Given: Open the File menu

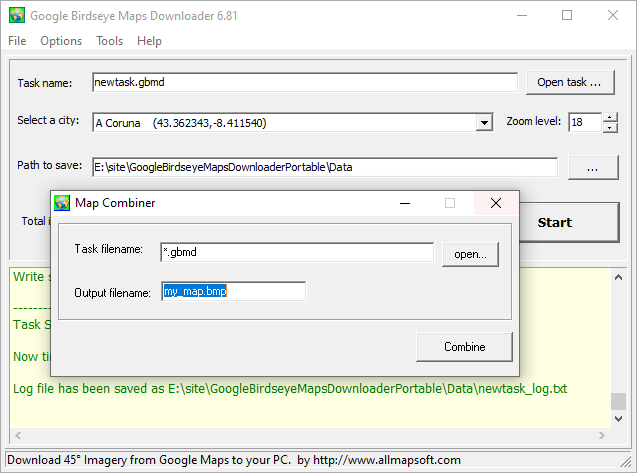Looking at the screenshot, I should pyautogui.click(x=17, y=41).
